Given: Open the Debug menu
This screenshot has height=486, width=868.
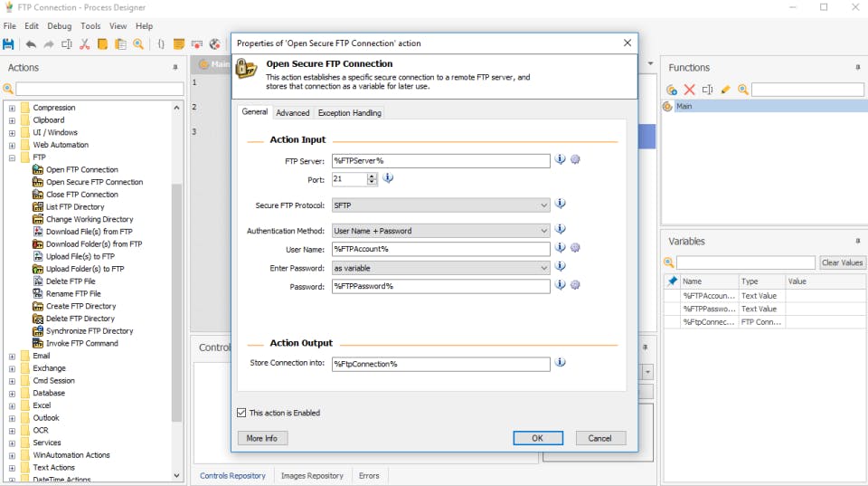Looking at the screenshot, I should coord(60,26).
